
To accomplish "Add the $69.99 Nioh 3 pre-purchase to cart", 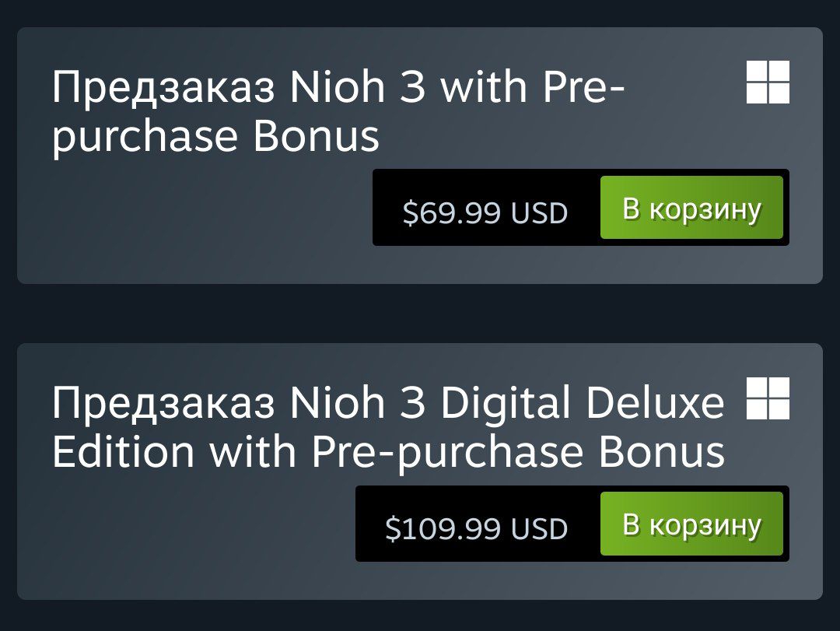I will click(x=691, y=208).
